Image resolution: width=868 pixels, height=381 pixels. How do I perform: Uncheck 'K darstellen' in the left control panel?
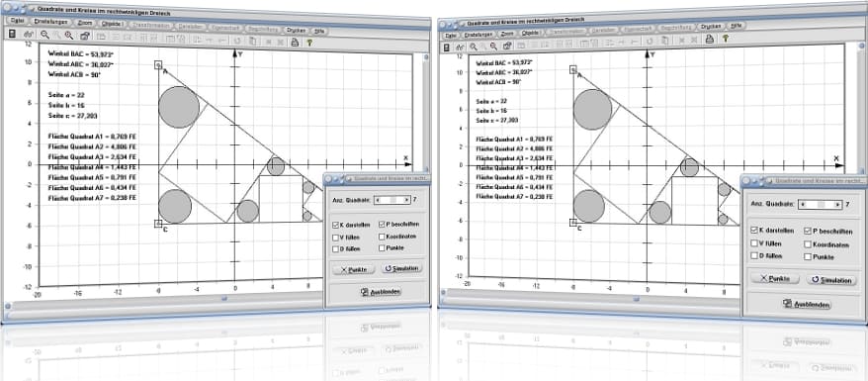(x=335, y=226)
